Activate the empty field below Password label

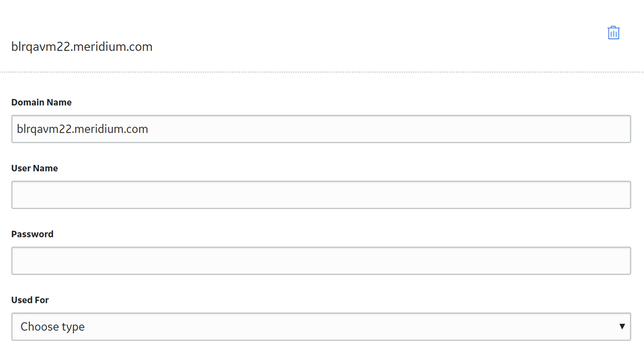[321, 261]
